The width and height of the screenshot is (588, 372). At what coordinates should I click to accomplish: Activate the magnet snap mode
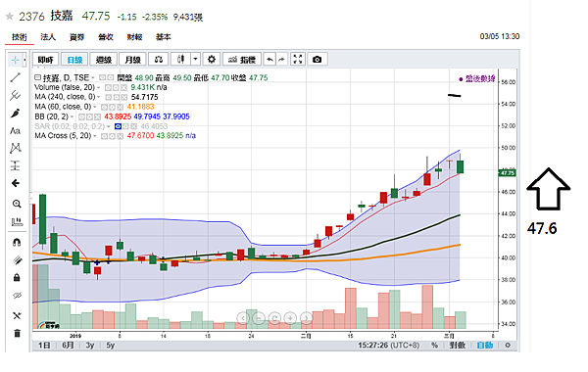17,242
